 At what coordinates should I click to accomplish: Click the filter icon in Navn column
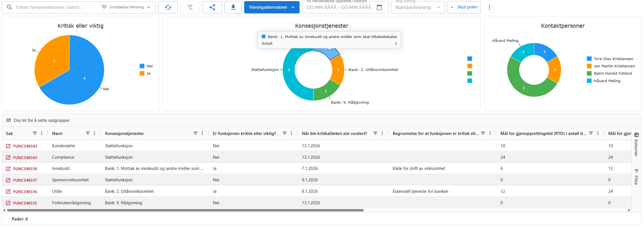point(88,133)
